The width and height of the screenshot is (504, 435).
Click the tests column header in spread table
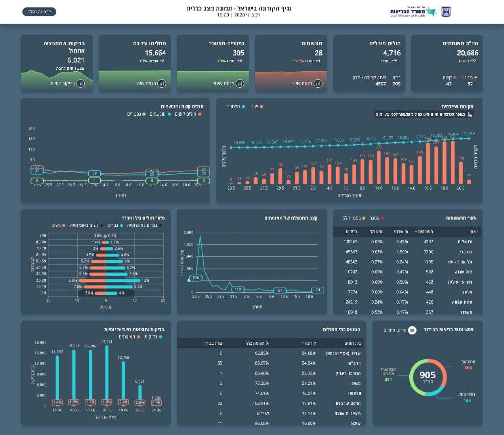[x=351, y=232]
